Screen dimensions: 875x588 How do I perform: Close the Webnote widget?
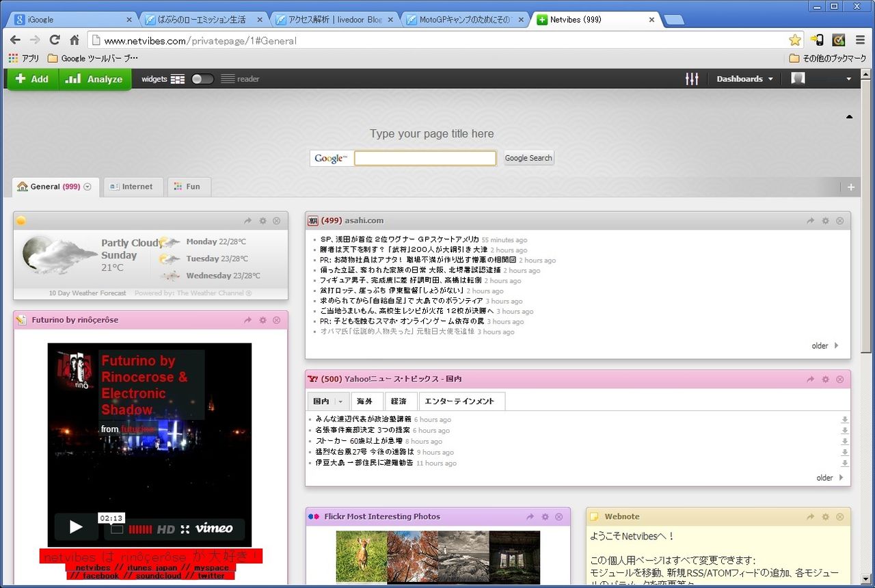coord(840,517)
